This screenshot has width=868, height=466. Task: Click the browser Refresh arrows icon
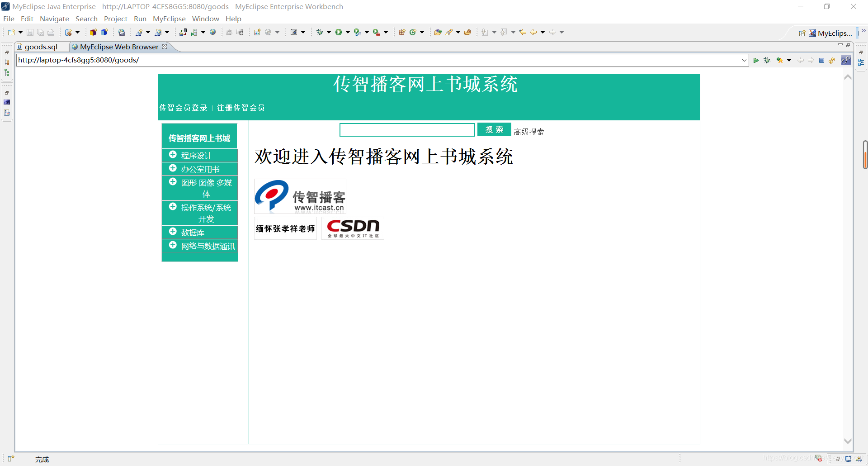click(832, 60)
